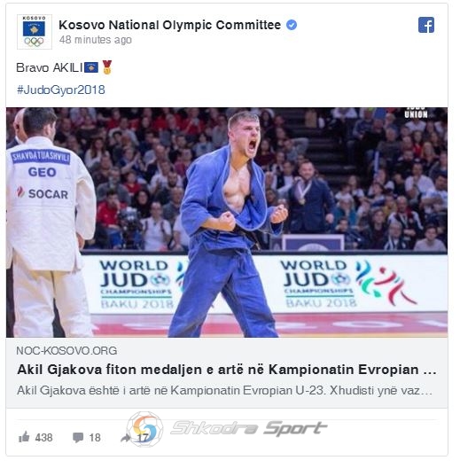The height and width of the screenshot is (476, 460).
Task: Open the judoka photo preview
Action: click(227, 222)
